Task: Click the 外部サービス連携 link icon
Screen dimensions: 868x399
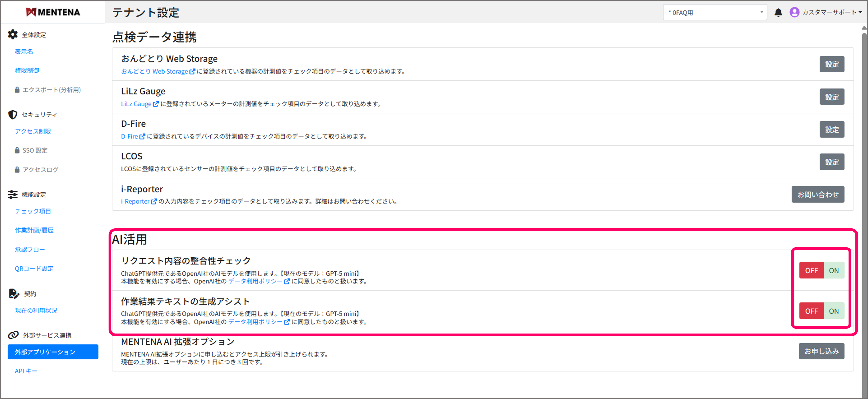Action: click(x=14, y=335)
